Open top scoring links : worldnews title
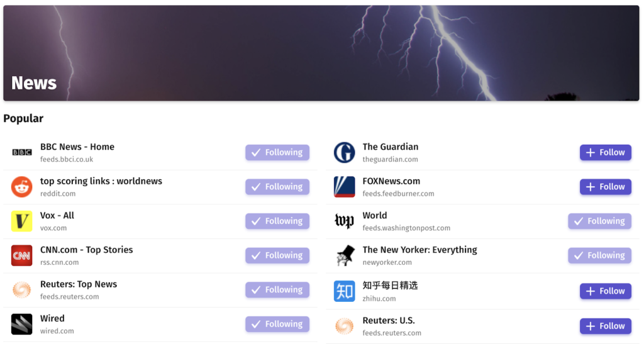 click(x=101, y=181)
